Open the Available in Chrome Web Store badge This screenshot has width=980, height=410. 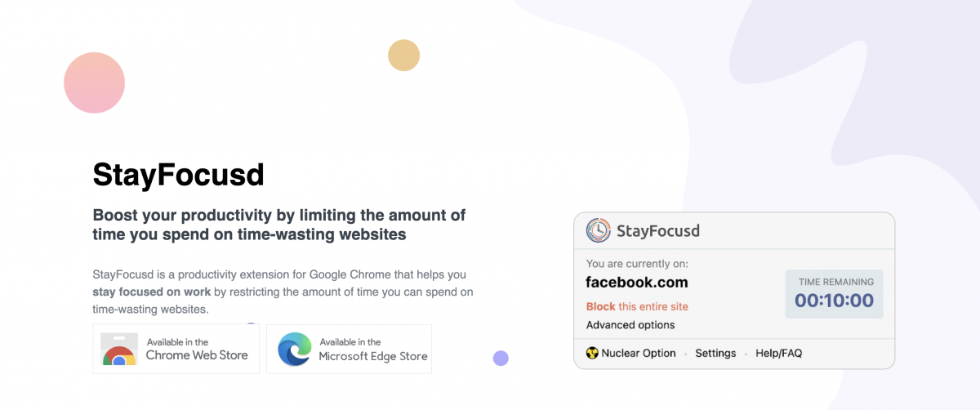176,349
